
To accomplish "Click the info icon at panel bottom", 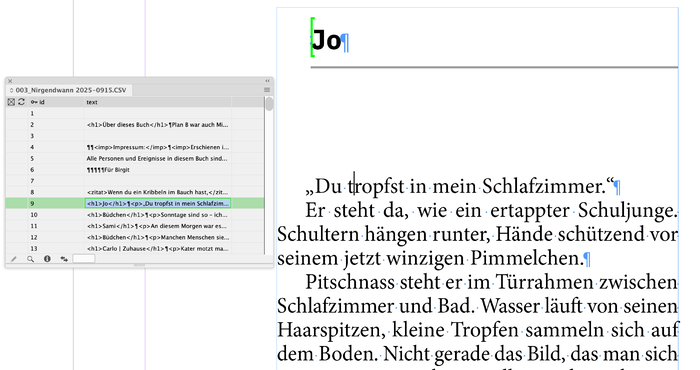I will 47,259.
